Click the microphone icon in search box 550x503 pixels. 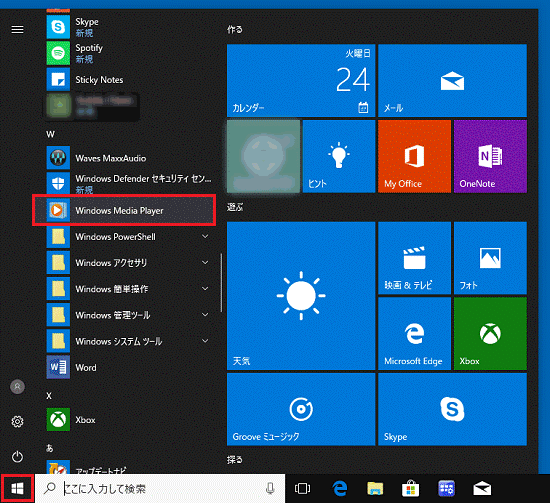[270, 488]
